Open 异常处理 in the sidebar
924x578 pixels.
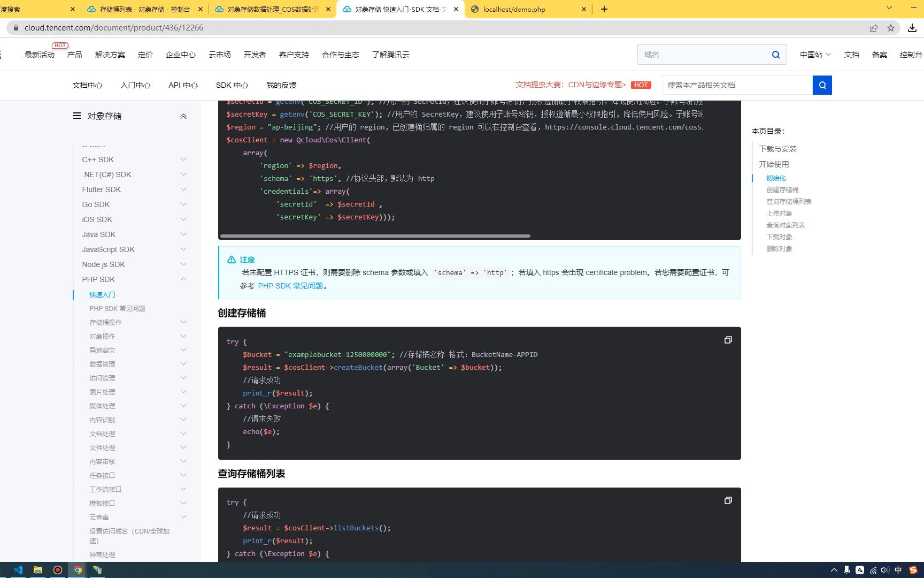102,554
